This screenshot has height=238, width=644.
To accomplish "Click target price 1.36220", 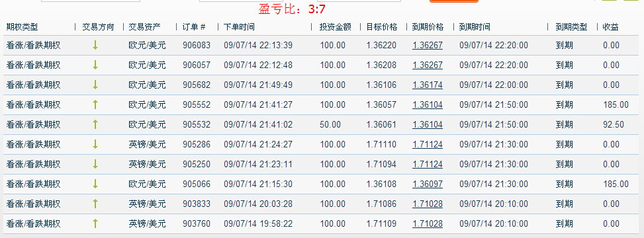I will 381,45.
